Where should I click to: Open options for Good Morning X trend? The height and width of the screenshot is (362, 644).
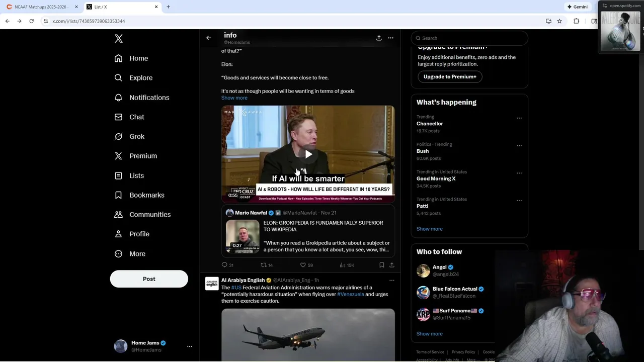[x=519, y=173]
